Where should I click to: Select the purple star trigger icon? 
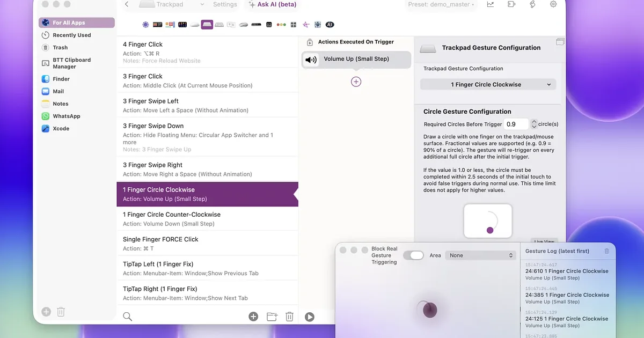pyautogui.click(x=306, y=25)
